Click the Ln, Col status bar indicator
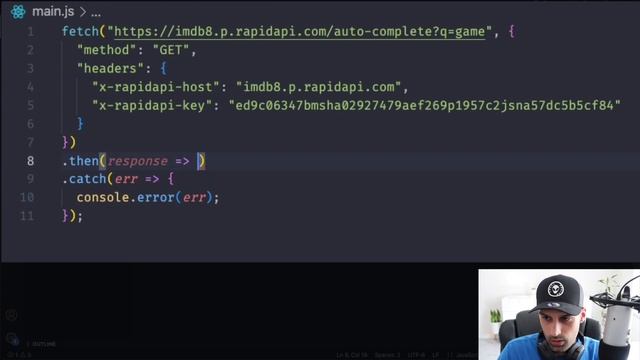This screenshot has width=640, height=360. (352, 355)
